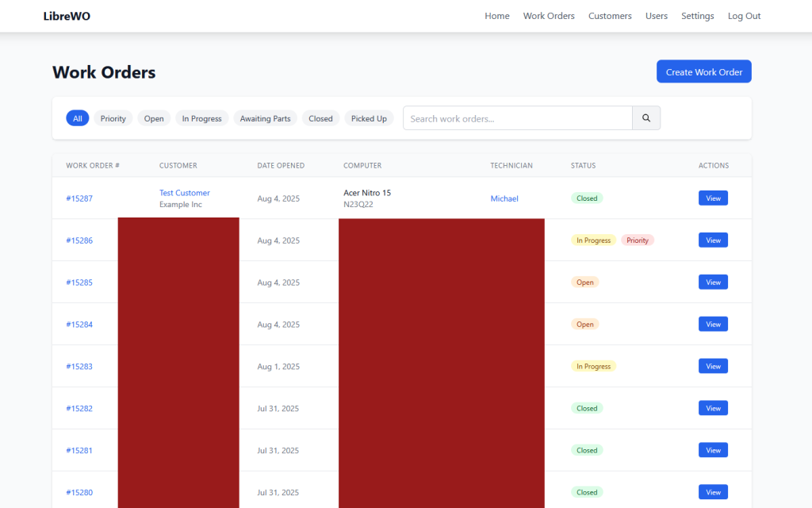812x508 pixels.
Task: Navigate to the Customers page
Action: [610, 15]
